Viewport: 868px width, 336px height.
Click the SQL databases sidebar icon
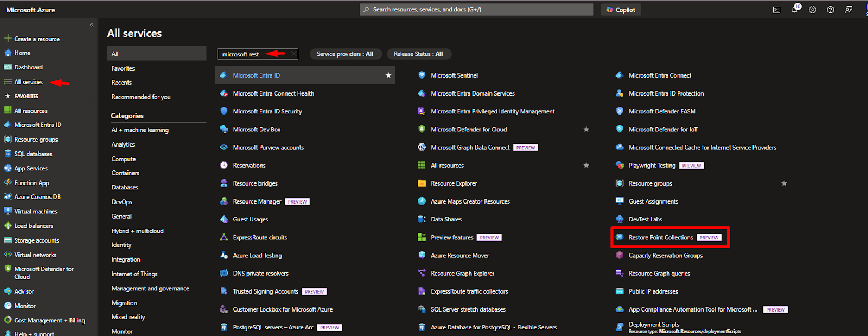pyautogui.click(x=8, y=154)
